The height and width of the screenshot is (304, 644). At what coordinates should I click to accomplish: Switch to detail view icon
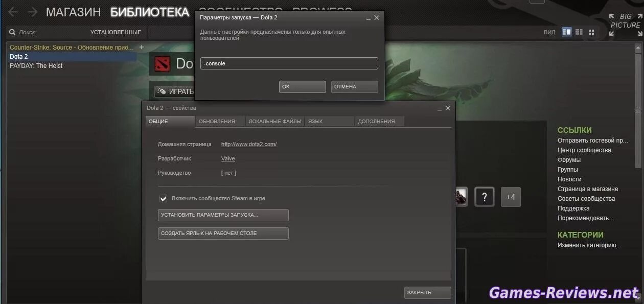coord(566,32)
